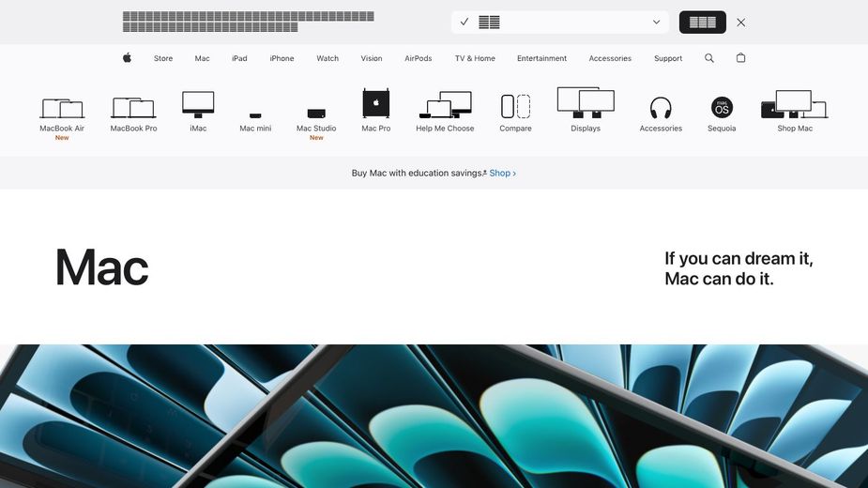Dismiss the region banner with X
The height and width of the screenshot is (488, 868).
(741, 23)
